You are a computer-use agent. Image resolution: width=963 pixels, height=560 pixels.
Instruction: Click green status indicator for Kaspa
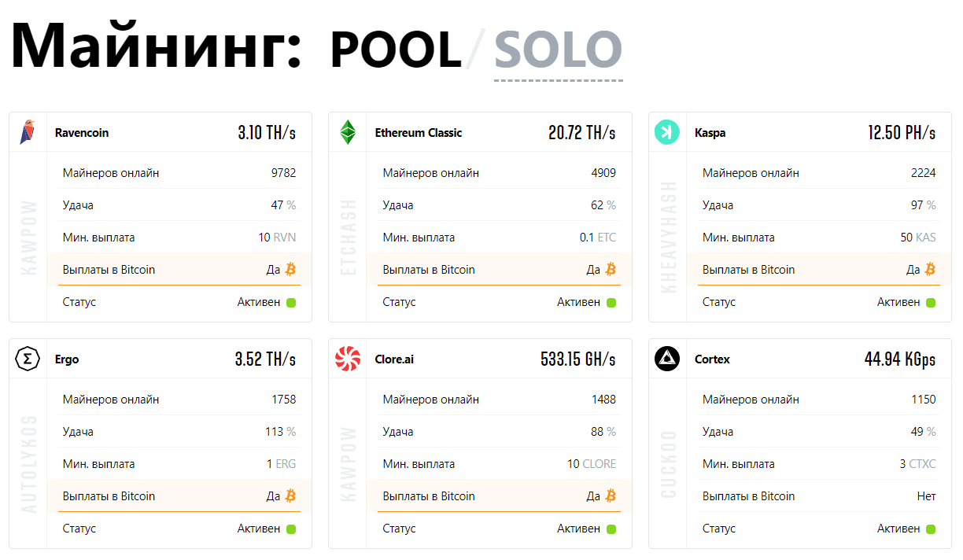click(x=931, y=302)
